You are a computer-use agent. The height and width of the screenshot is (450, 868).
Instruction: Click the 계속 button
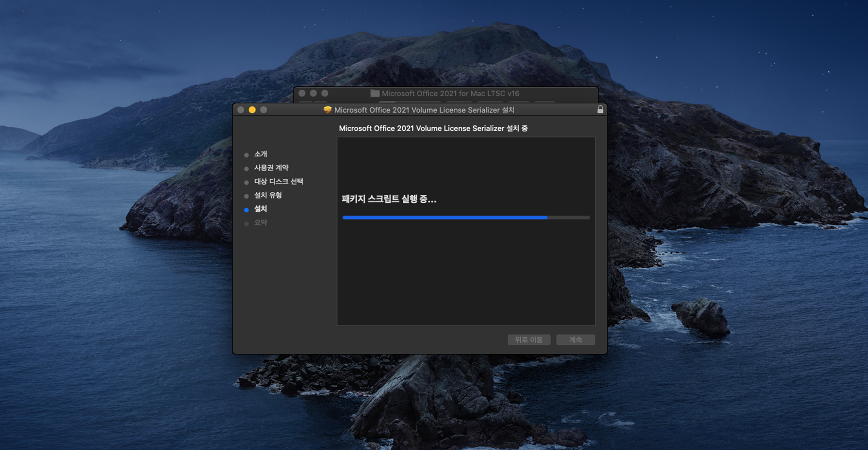click(x=575, y=340)
